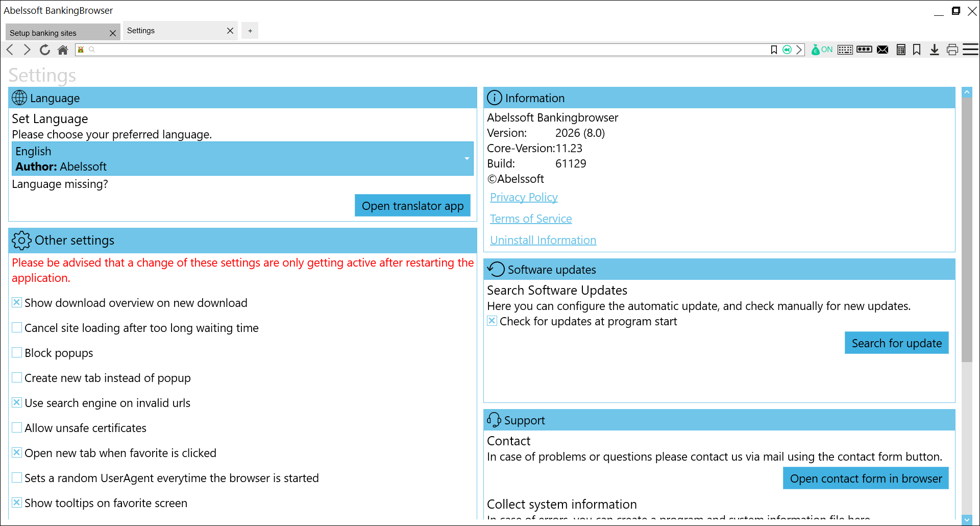The image size is (980, 526).
Task: Open the toolbar favorites bookmark icon
Action: tap(917, 50)
